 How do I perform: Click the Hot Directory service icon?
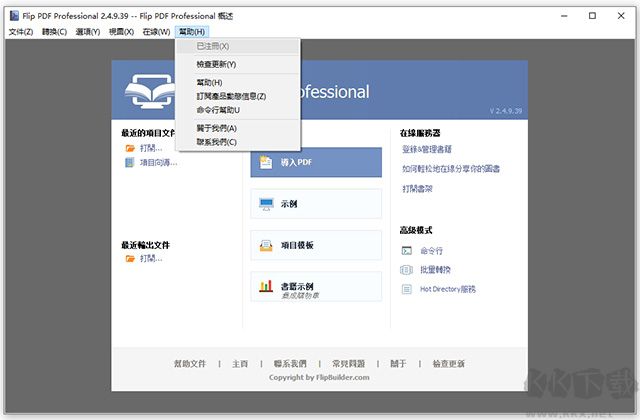[x=407, y=289]
